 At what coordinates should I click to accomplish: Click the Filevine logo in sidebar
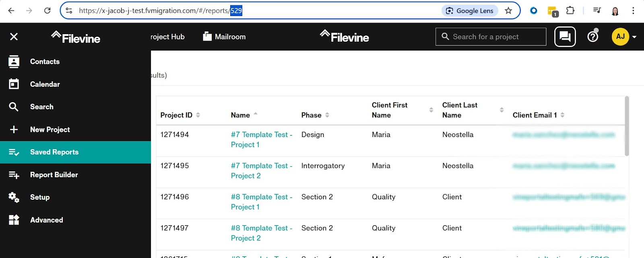point(76,37)
